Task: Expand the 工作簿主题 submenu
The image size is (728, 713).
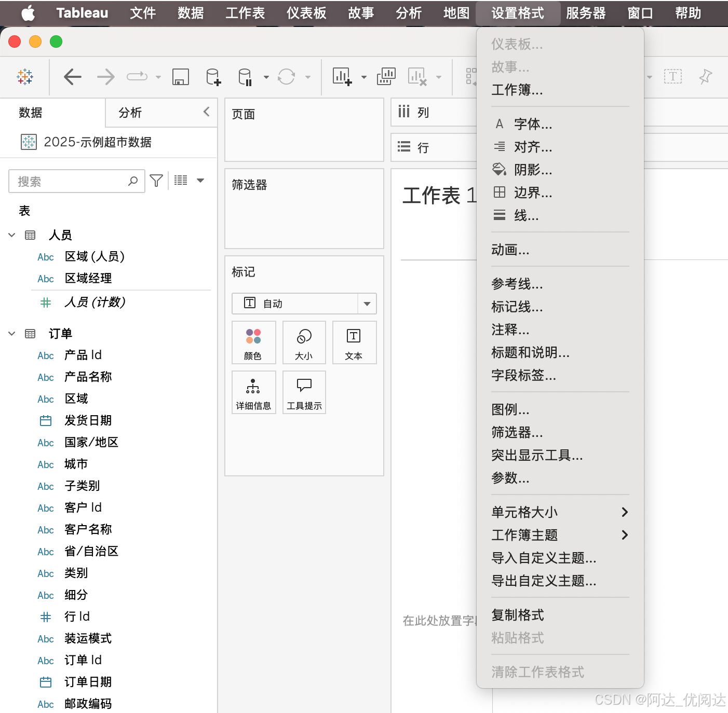Action: (560, 535)
